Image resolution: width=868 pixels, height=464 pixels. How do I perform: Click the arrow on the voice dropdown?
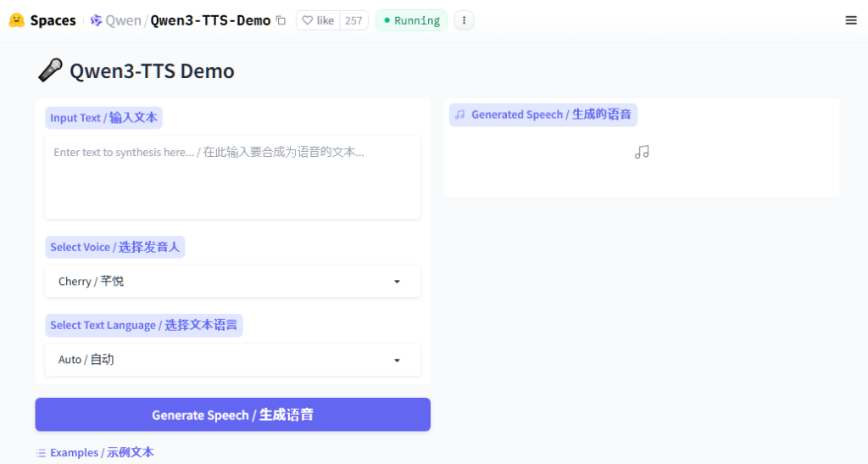(x=397, y=282)
